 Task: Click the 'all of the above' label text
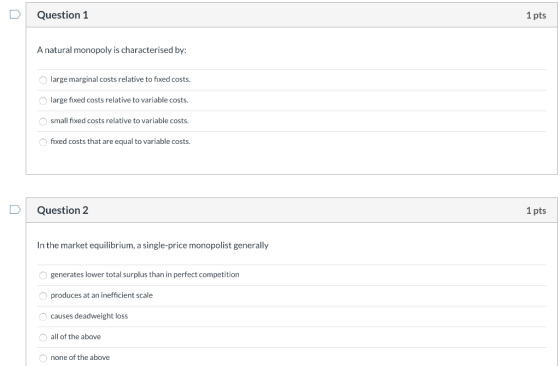(x=76, y=337)
